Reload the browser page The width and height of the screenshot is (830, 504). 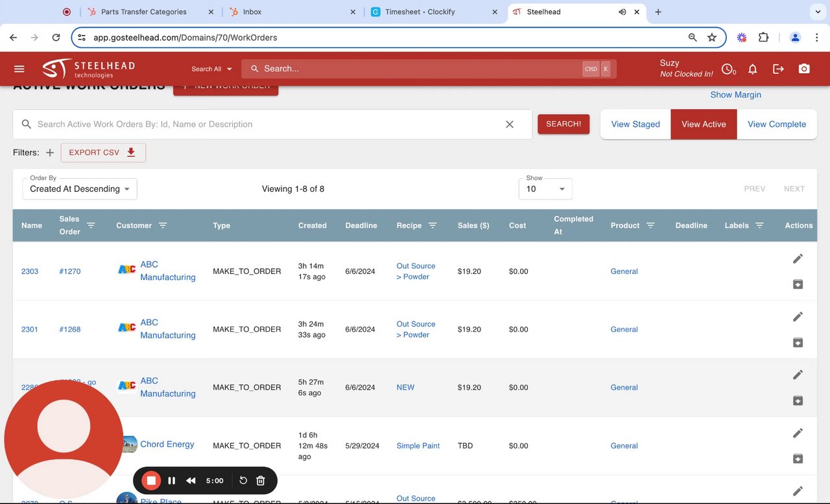[56, 38]
